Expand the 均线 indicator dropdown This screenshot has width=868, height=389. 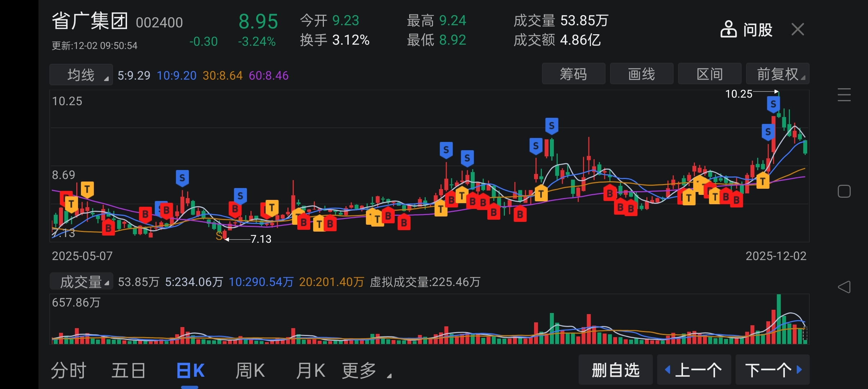81,75
